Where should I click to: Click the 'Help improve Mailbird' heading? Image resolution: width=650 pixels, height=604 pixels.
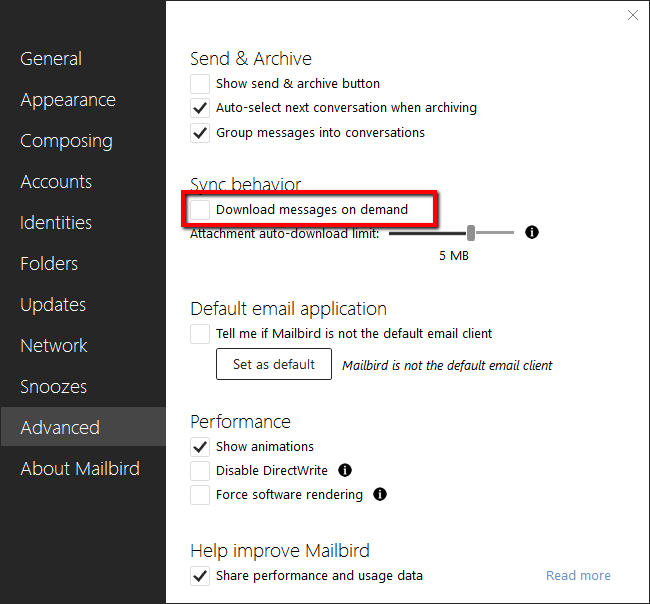[x=280, y=551]
